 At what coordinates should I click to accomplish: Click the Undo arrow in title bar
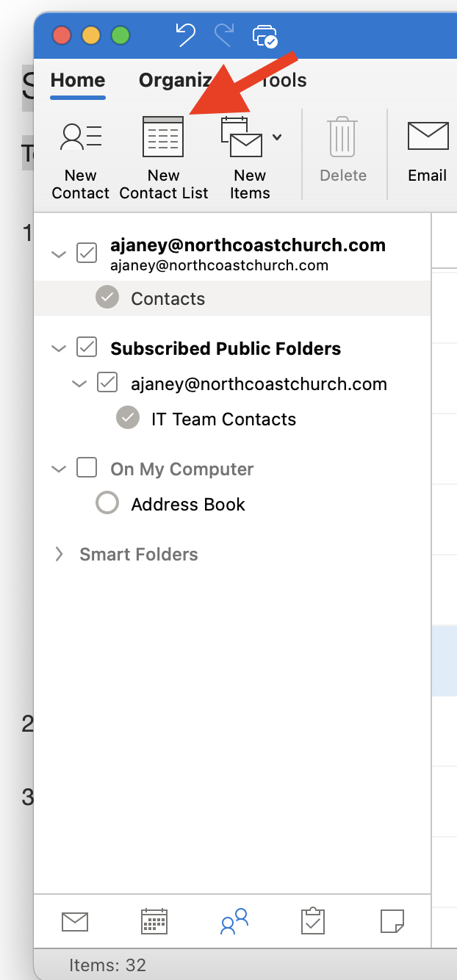[x=186, y=35]
